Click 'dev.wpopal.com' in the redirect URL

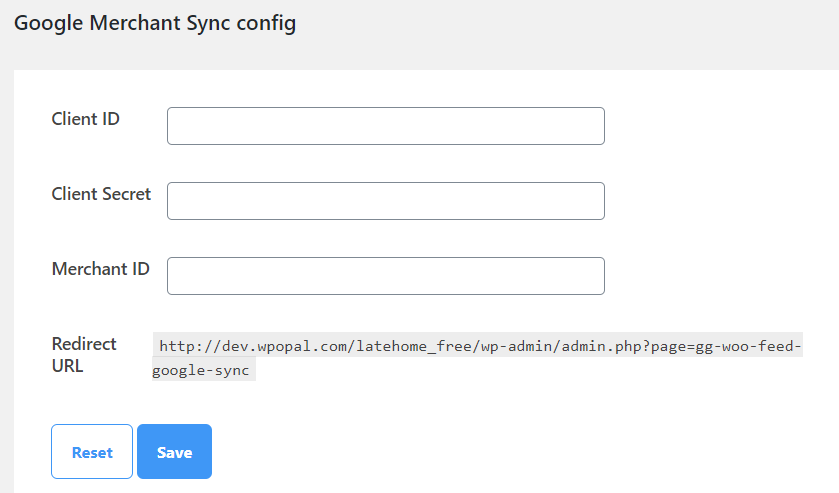(x=285, y=346)
